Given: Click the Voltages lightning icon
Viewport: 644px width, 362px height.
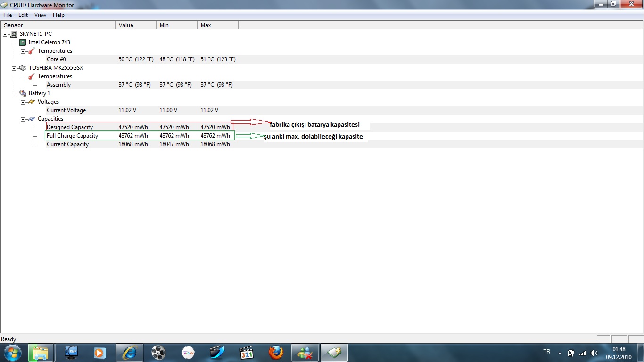Looking at the screenshot, I should (32, 102).
